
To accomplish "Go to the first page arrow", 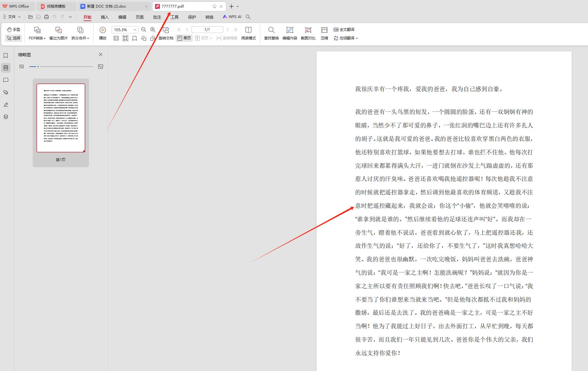I will pos(179,30).
